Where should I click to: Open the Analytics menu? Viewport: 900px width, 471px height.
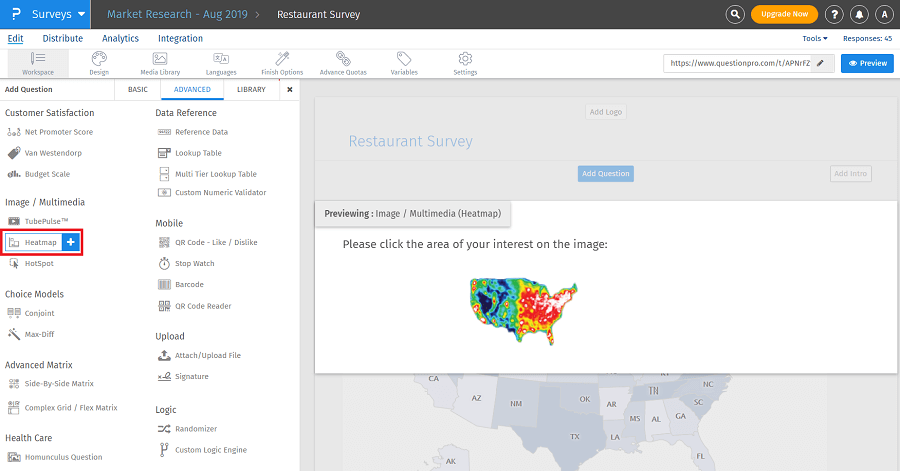(x=121, y=38)
